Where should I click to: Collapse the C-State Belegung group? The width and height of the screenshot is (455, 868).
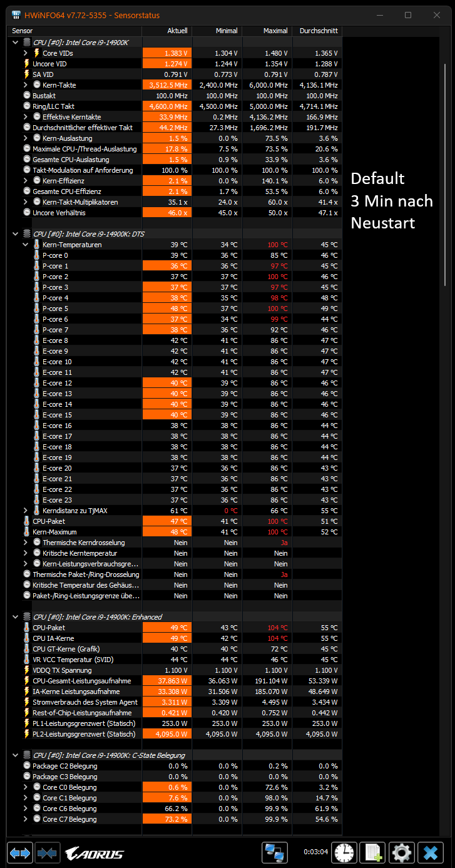pyautogui.click(x=16, y=755)
